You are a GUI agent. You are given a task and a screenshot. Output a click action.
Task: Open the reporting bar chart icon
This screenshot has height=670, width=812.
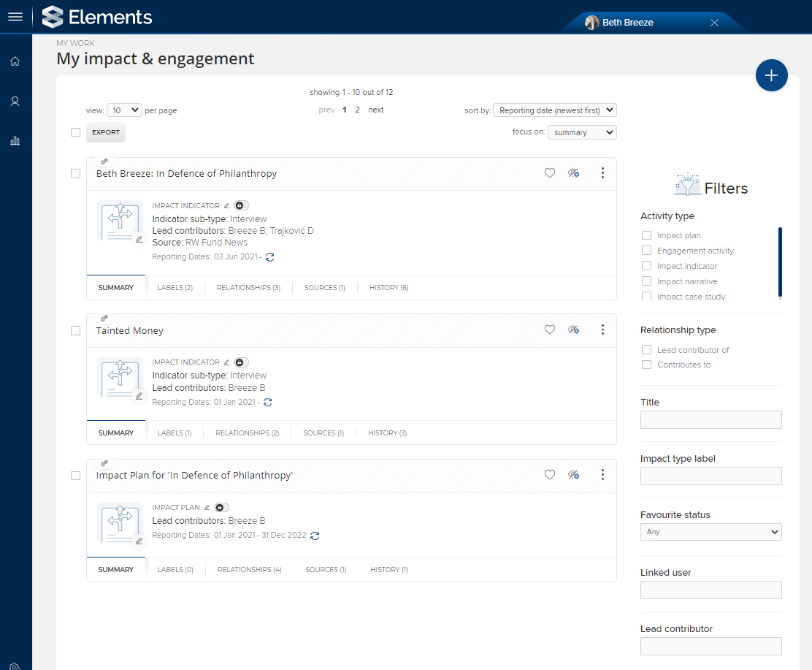click(x=15, y=141)
